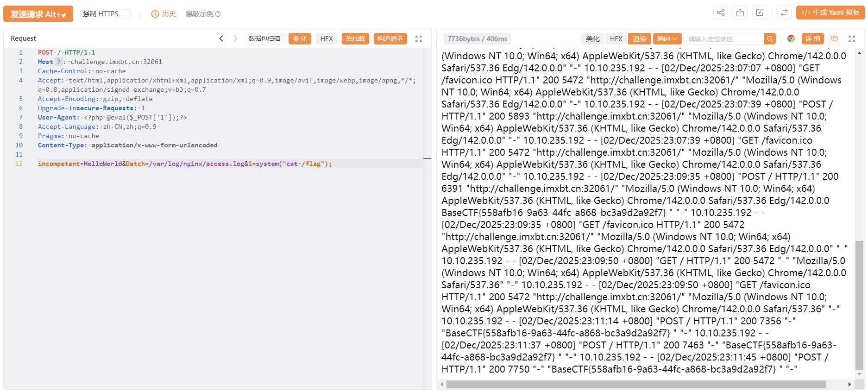Image resolution: width=868 pixels, height=392 pixels.
Task: Click the swap arrows icon in top toolbar
Action: tap(784, 13)
